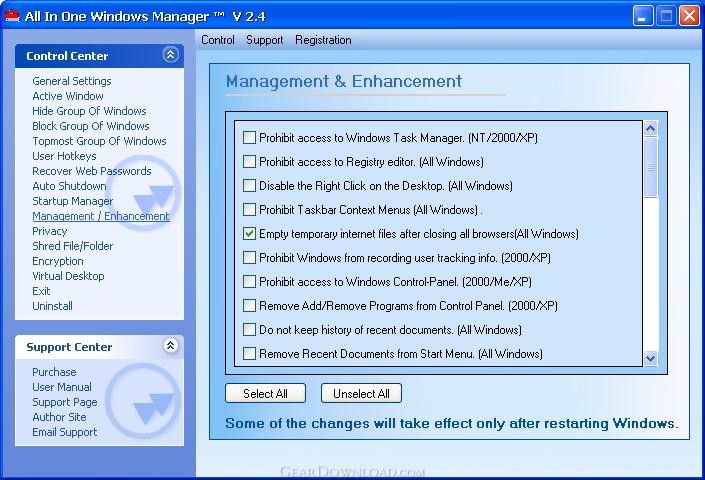Check Do not keep history of recent documents

(x=249, y=330)
